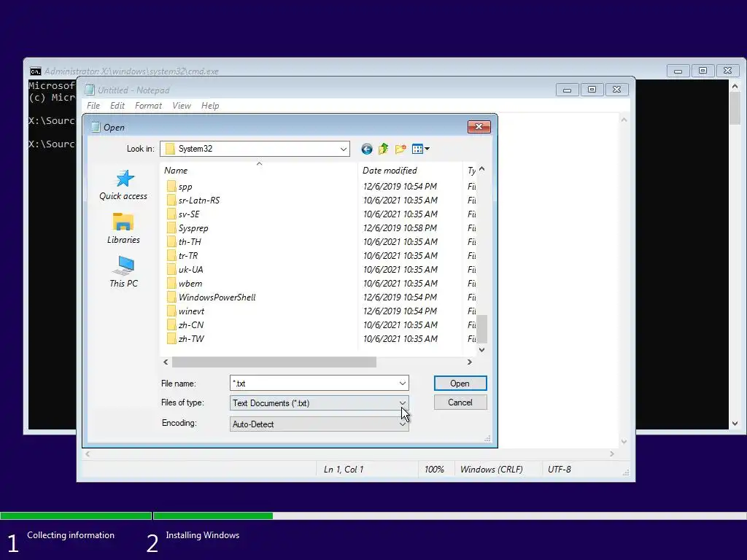Select This PC in places bar
Viewport: 747px width, 560px height.
click(x=123, y=272)
